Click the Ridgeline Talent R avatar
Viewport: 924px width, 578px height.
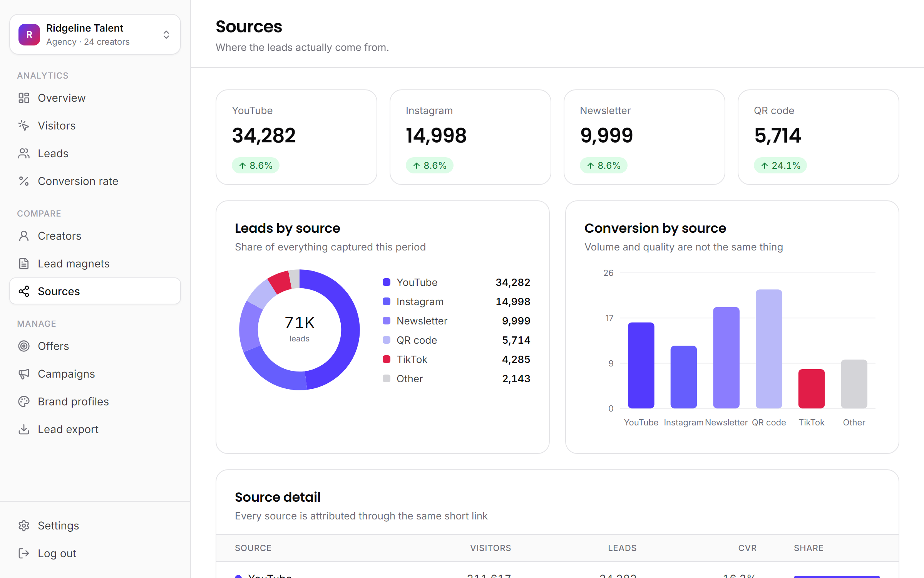click(x=29, y=35)
